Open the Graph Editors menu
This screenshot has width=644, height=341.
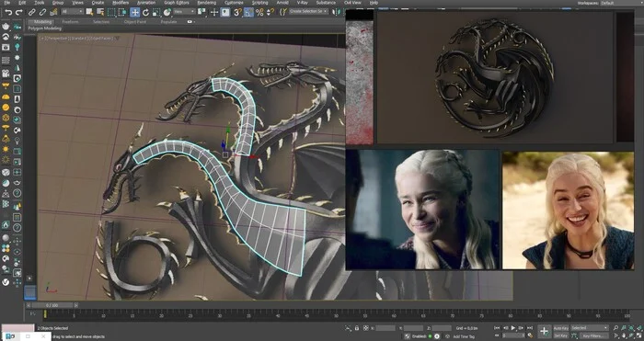tap(177, 3)
